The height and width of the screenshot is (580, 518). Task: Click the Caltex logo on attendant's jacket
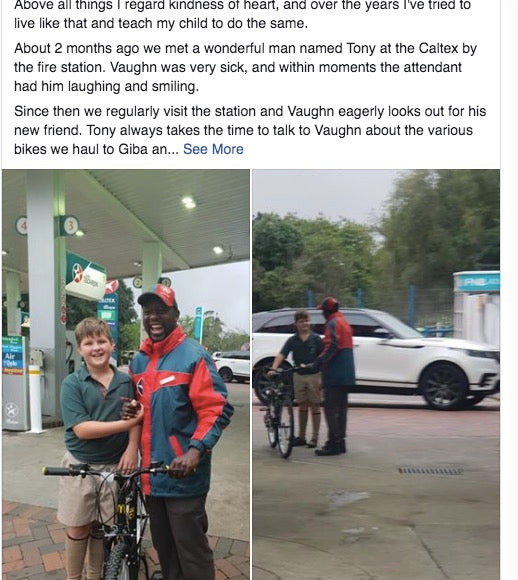pyautogui.click(x=140, y=387)
